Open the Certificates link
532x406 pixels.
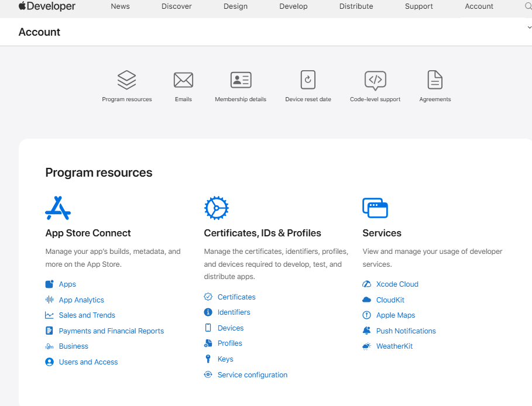236,297
